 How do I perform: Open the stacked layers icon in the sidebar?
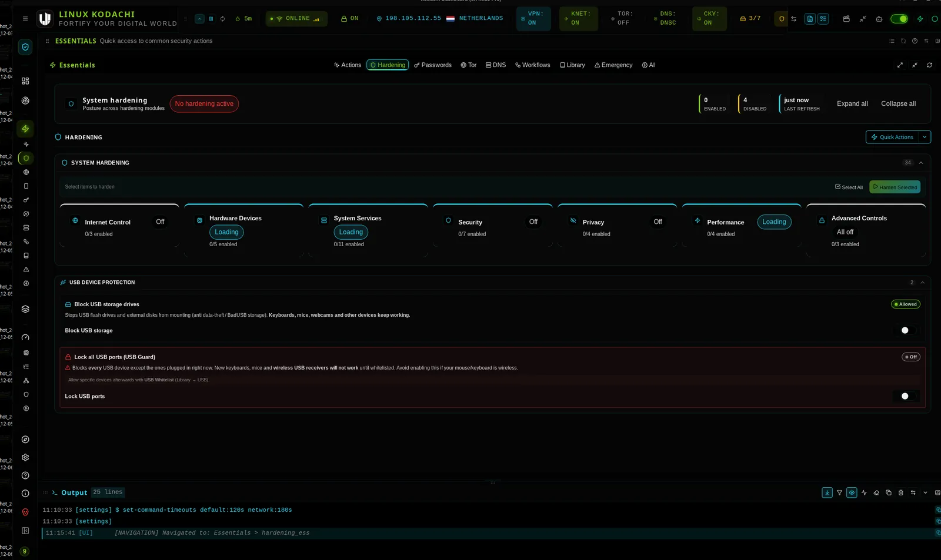[25, 309]
